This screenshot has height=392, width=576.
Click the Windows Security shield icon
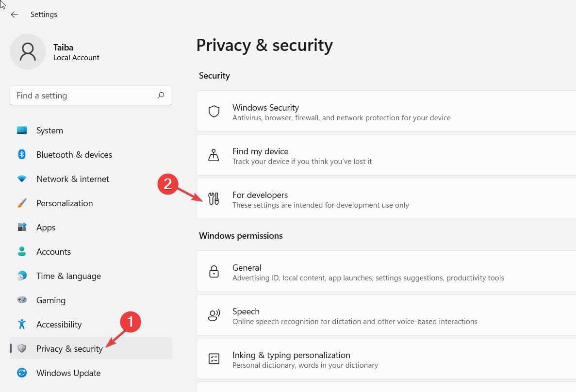[x=214, y=111]
